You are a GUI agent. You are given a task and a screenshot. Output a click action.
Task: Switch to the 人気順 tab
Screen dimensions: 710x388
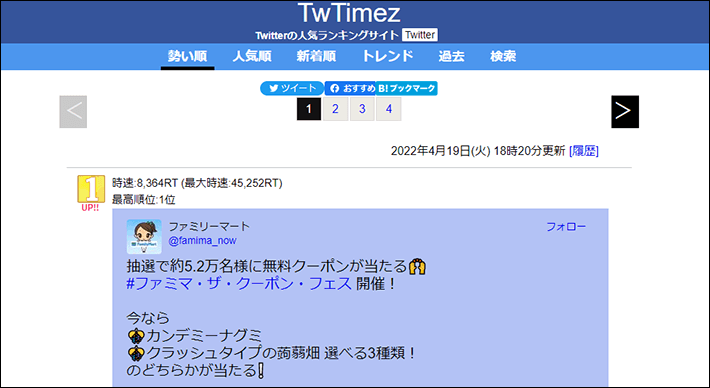point(252,56)
